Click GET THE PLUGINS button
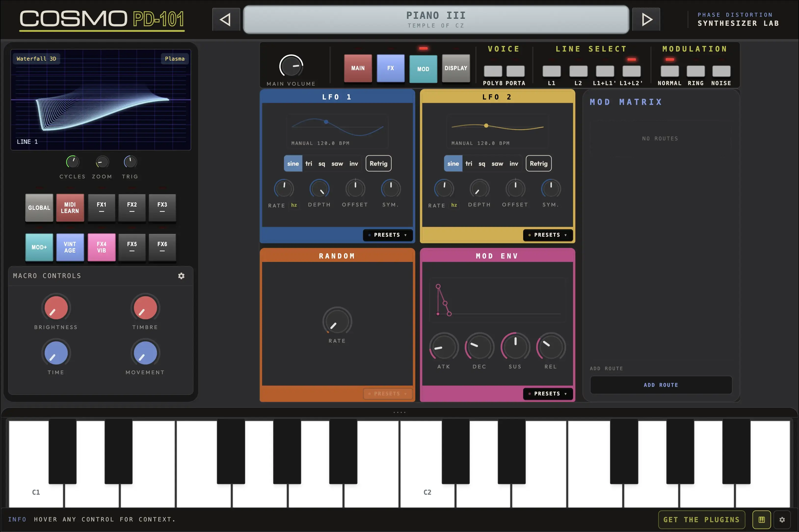Image resolution: width=799 pixels, height=532 pixels. tap(701, 519)
